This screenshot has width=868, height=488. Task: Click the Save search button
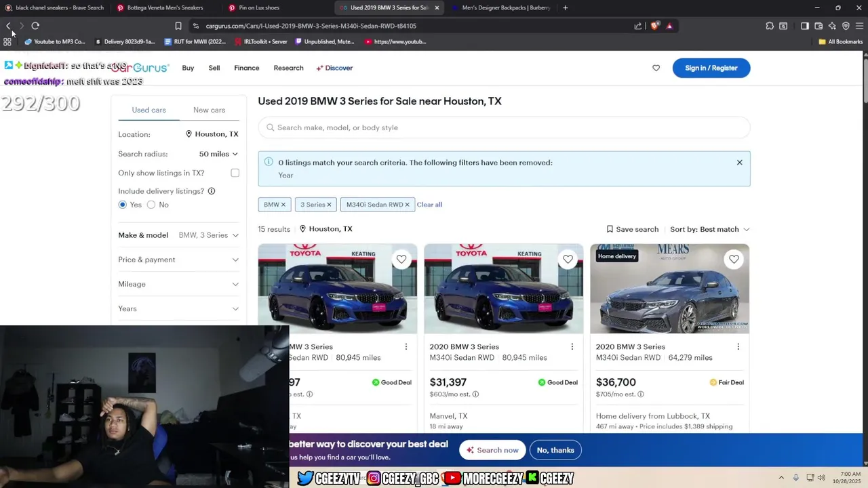pos(632,229)
